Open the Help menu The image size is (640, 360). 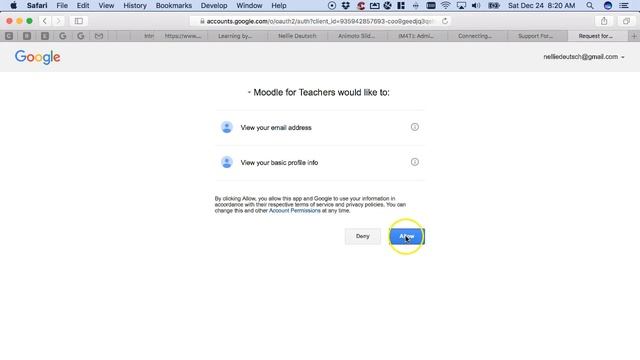point(279,5)
